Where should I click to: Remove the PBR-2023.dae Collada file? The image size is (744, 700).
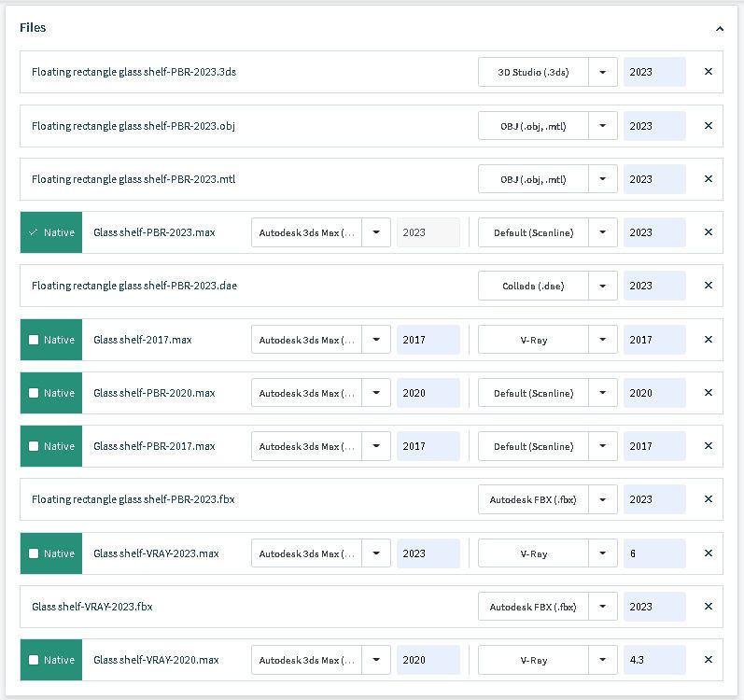click(x=708, y=286)
